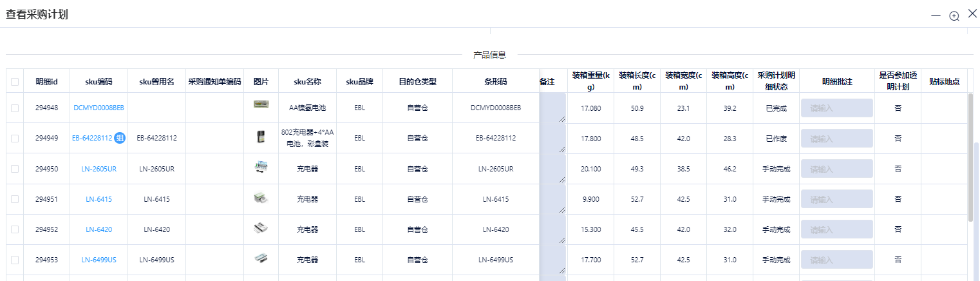Check the row checkbox for 明细id 294952
The image size is (980, 281).
pyautogui.click(x=15, y=229)
